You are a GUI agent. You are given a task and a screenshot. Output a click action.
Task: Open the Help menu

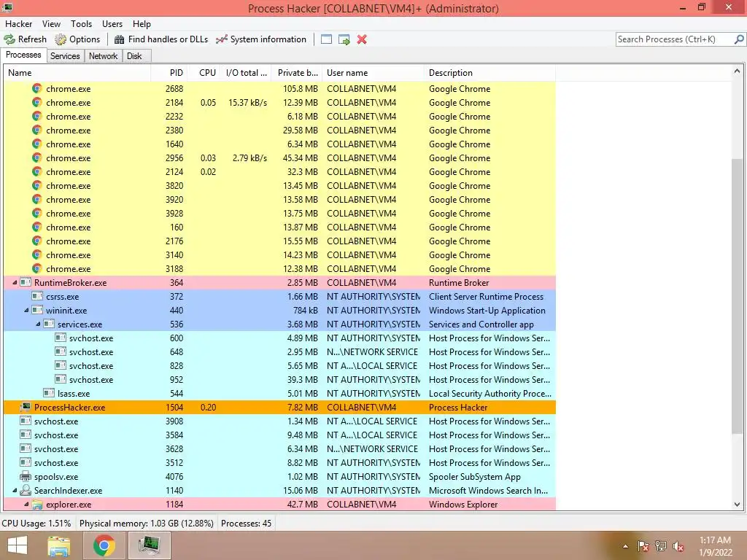(142, 24)
